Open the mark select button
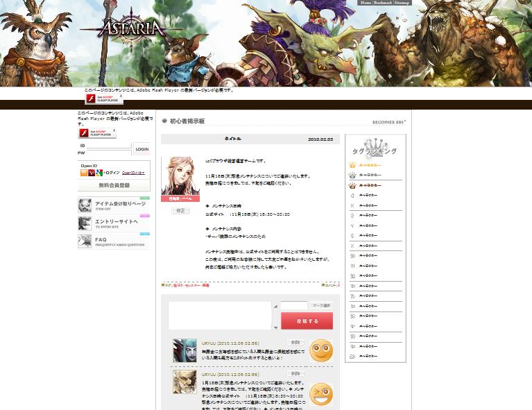532x410 pixels. pyautogui.click(x=321, y=305)
